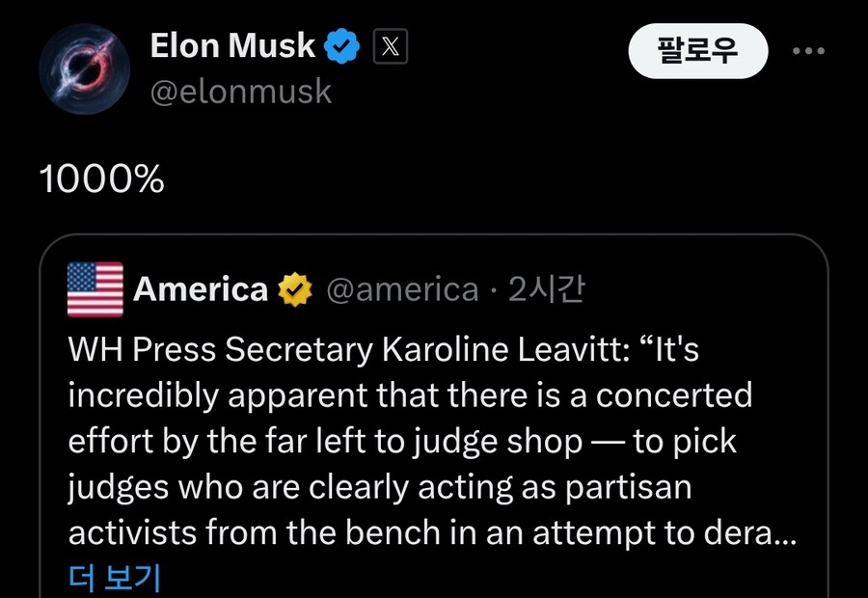Click the gold verified badge next to America

point(295,289)
